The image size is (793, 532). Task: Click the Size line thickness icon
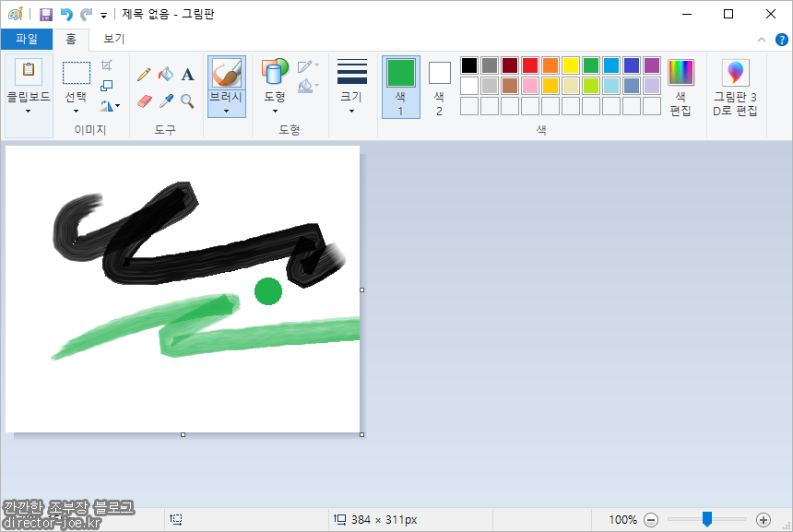point(352,71)
